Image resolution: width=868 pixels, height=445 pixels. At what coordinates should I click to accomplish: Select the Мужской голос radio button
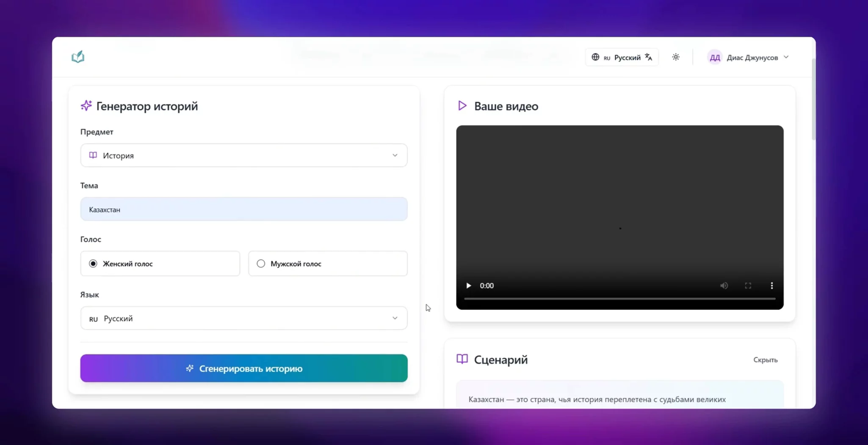tap(261, 264)
